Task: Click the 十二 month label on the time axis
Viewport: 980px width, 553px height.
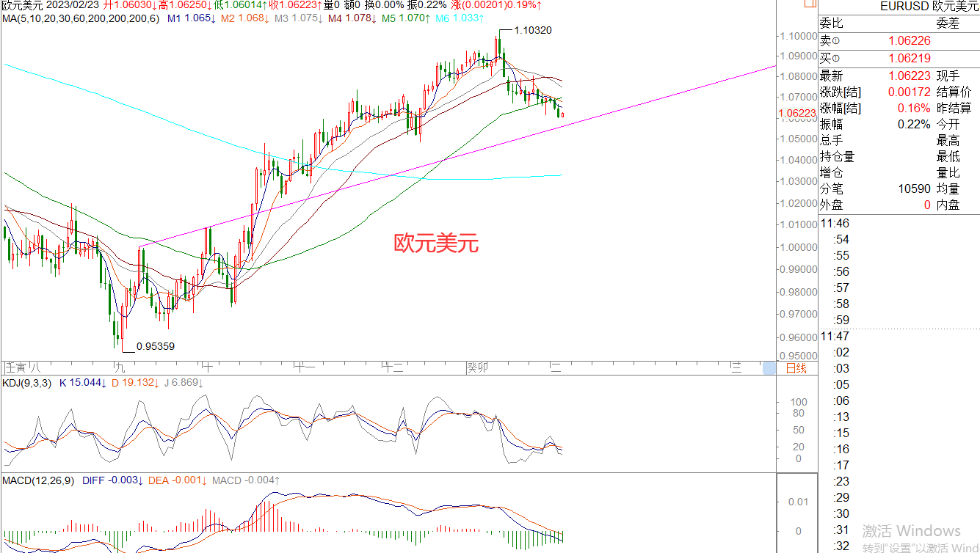Action: click(x=393, y=367)
